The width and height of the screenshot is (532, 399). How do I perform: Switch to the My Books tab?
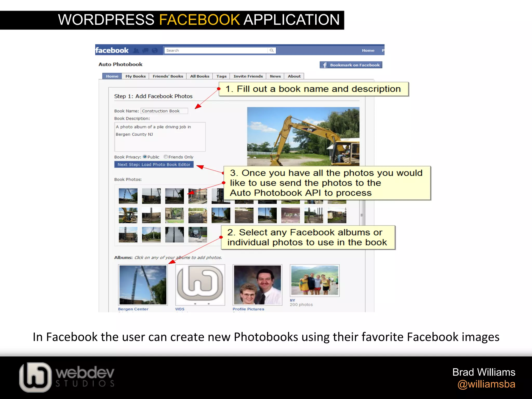[x=136, y=76]
